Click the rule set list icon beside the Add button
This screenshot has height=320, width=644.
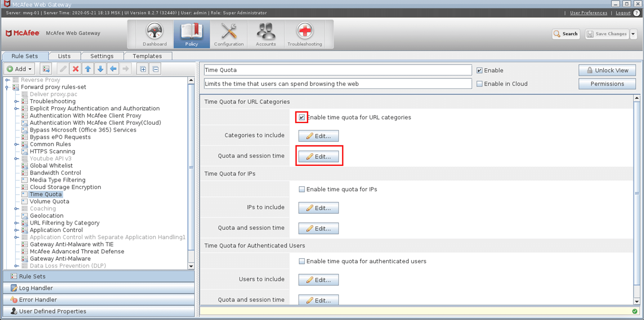46,69
